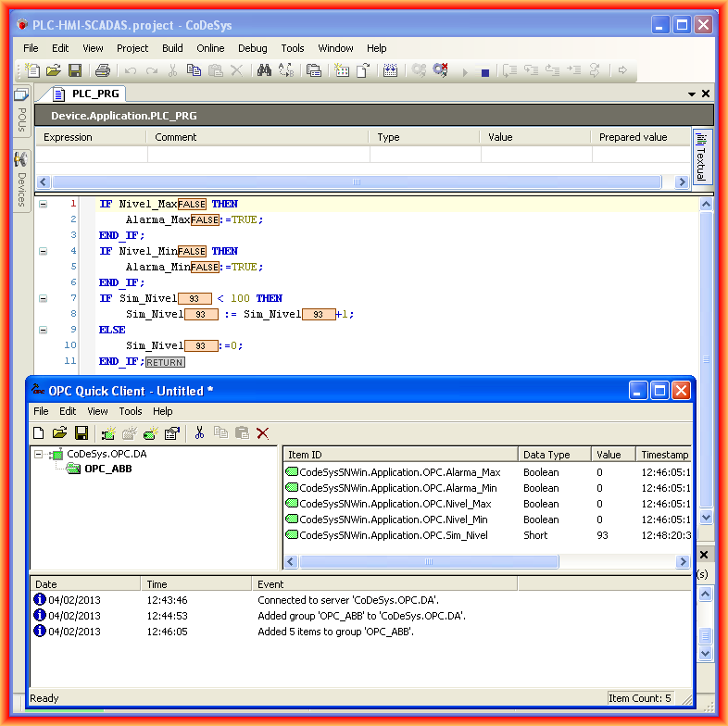
Task: Open the editor tab list dropdown arrow
Action: click(x=691, y=94)
